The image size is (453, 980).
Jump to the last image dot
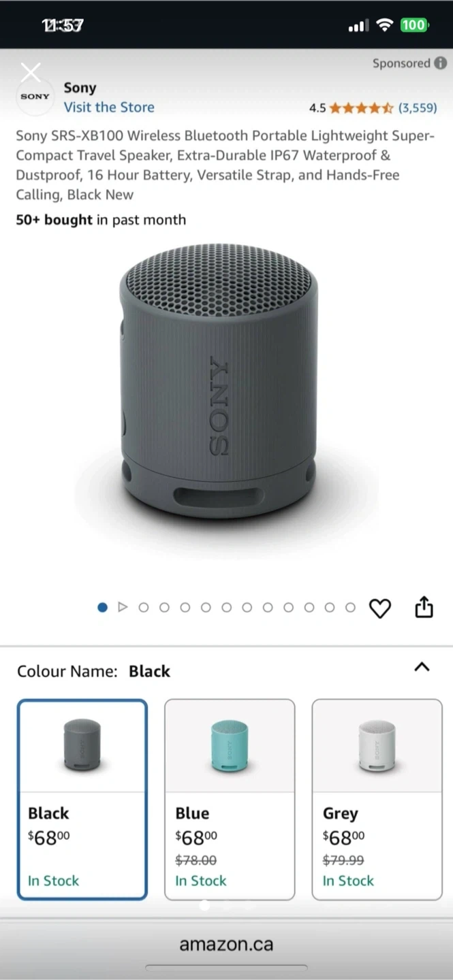point(350,607)
